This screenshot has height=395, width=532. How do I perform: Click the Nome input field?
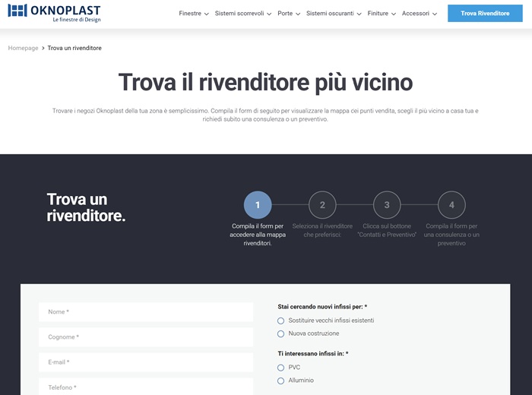[x=146, y=312]
